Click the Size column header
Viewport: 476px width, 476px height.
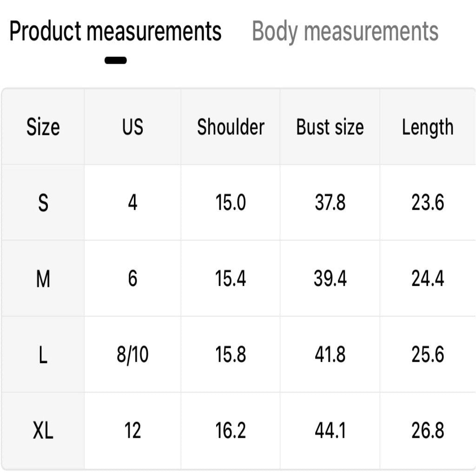coord(43,127)
